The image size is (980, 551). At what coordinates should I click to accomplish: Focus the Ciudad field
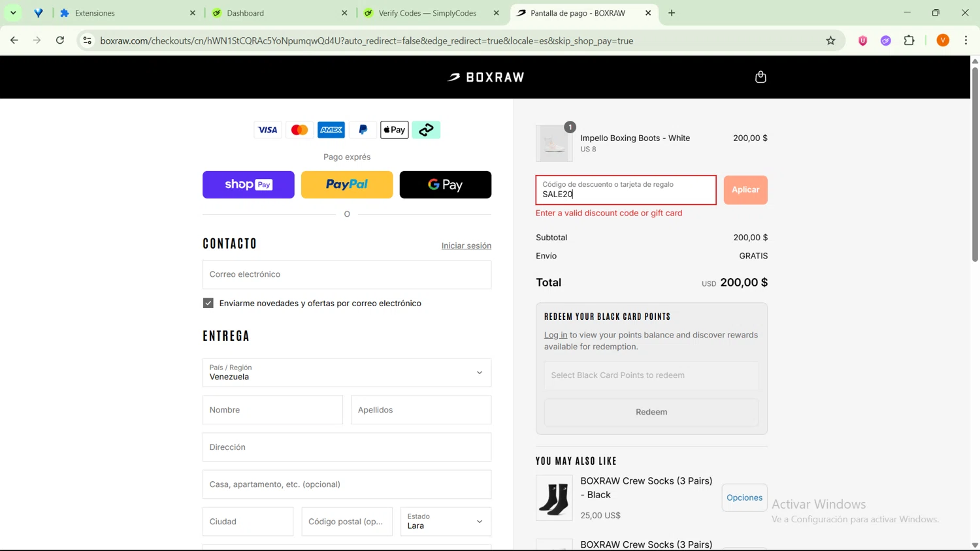tap(248, 522)
